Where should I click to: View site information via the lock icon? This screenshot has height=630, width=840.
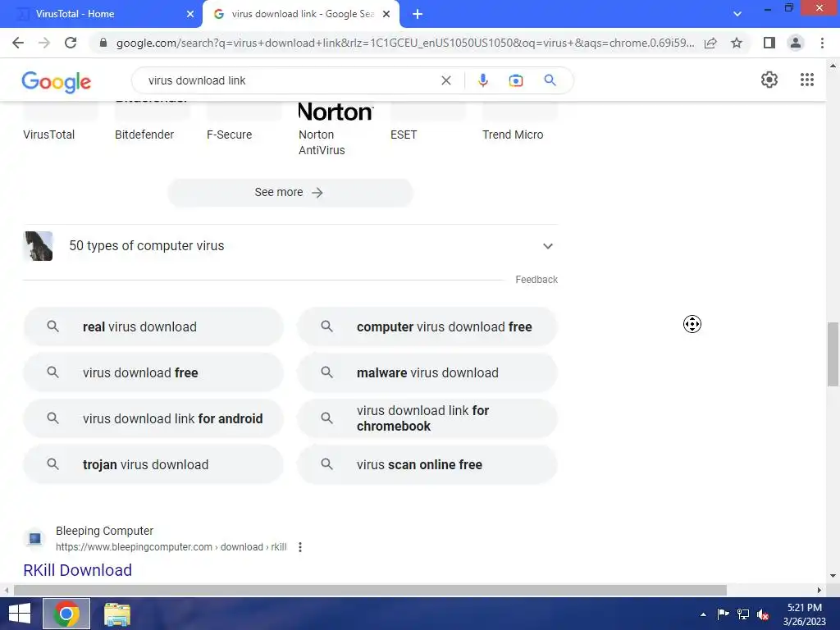tap(103, 43)
